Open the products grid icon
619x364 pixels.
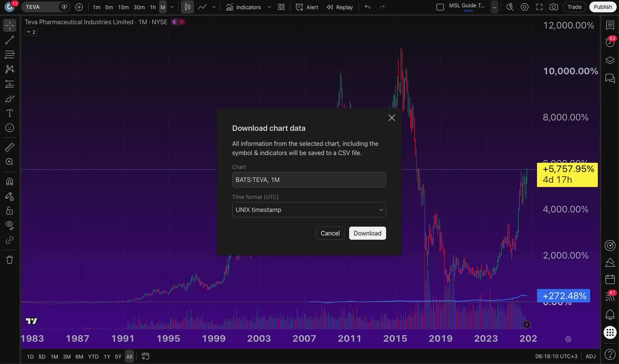[610, 332]
